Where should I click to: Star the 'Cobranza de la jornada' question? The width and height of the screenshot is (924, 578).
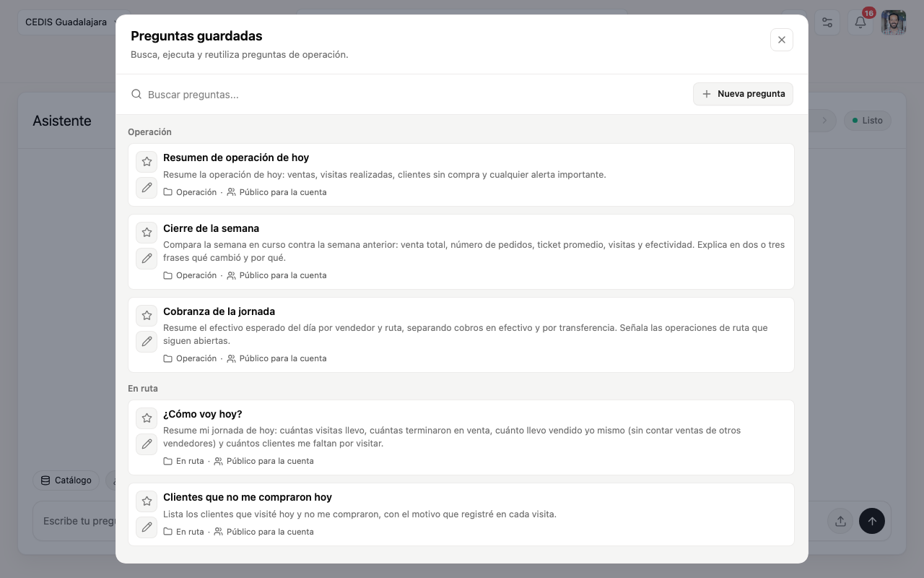click(147, 316)
